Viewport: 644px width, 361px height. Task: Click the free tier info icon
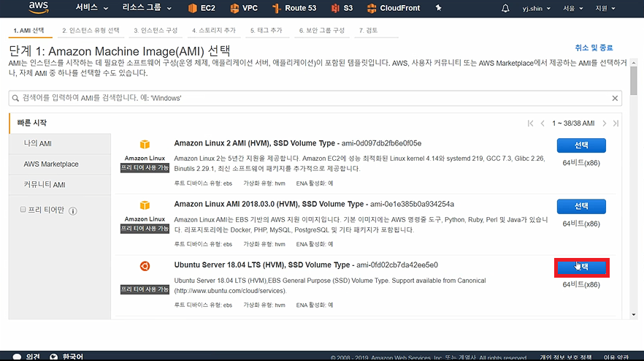tap(73, 211)
